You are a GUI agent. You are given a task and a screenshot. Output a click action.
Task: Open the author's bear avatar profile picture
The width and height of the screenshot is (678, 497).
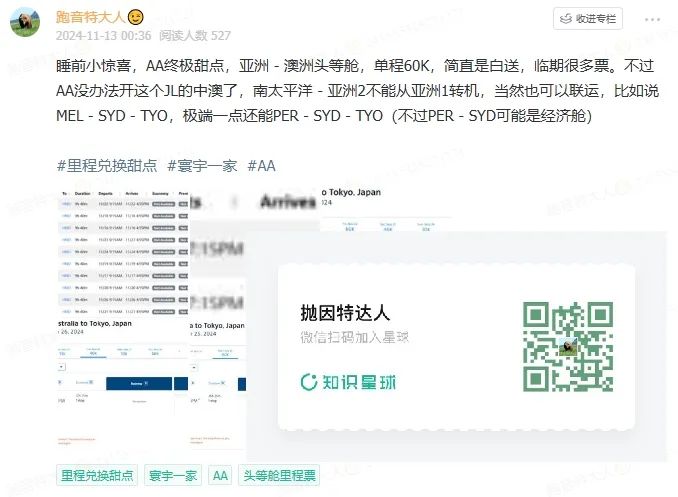click(x=25, y=22)
